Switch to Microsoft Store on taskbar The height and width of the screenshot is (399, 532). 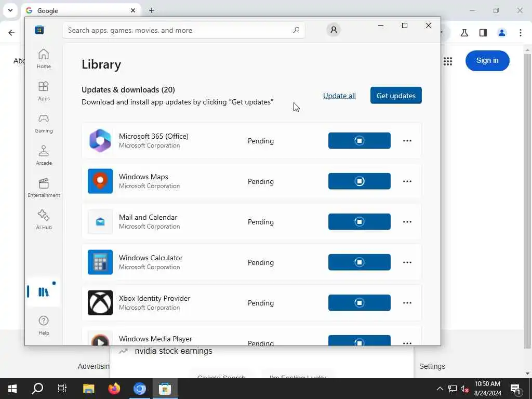pos(165,389)
